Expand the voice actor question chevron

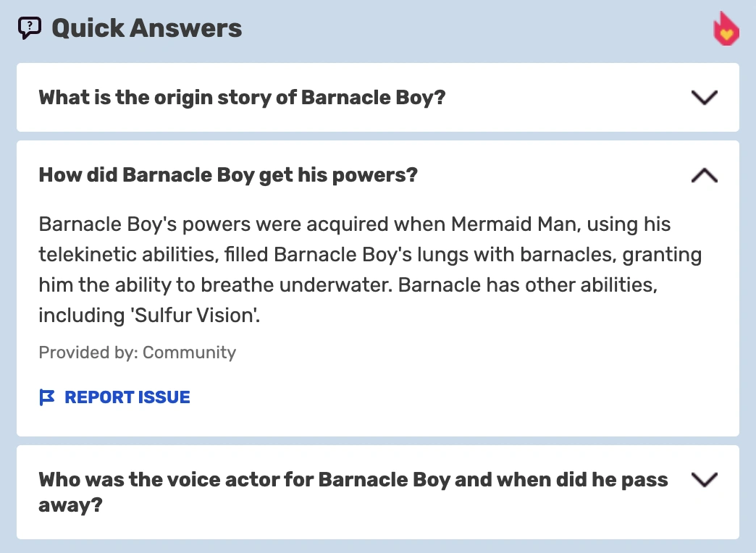704,479
